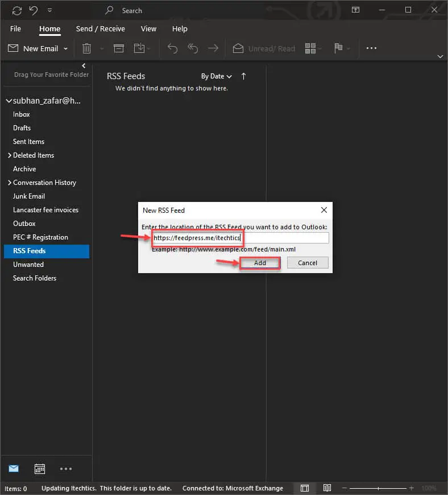Click the Send/Receive All Folders sync icon

pos(16,11)
